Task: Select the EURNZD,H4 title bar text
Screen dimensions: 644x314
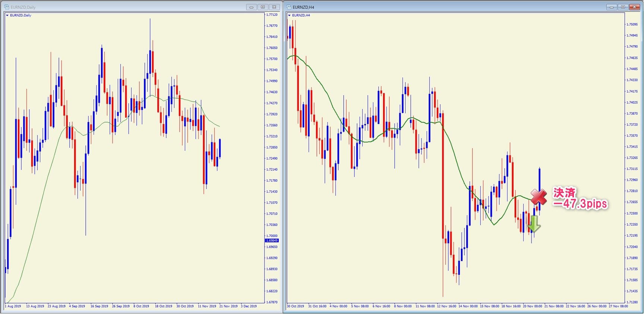Action: [x=303, y=7]
